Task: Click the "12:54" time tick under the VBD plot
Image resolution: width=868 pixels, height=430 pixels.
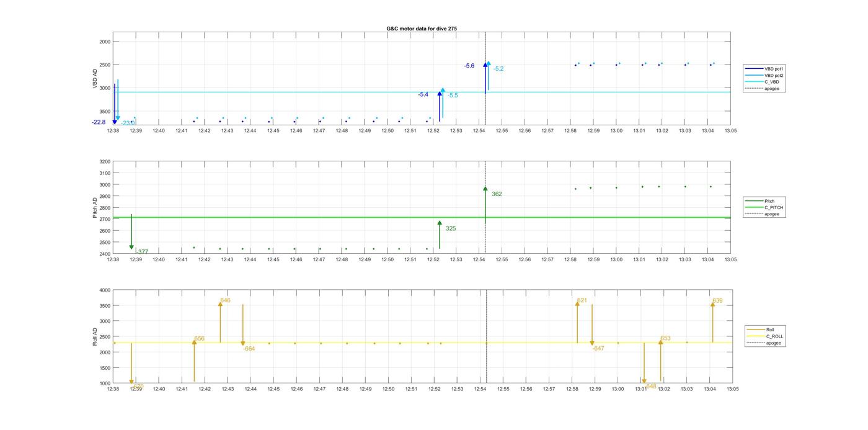Action: coord(479,131)
